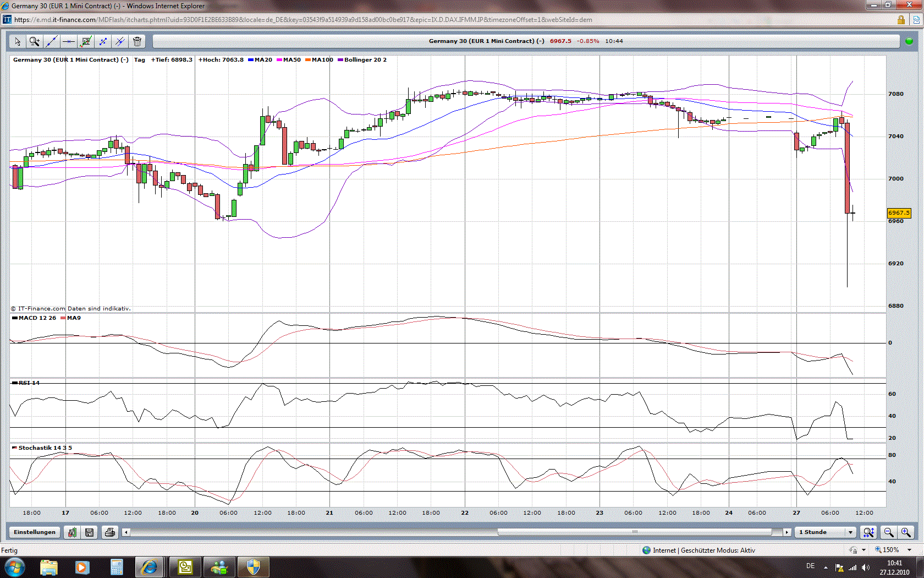Image resolution: width=924 pixels, height=578 pixels.
Task: Select the trend line drawing tool
Action: 52,41
